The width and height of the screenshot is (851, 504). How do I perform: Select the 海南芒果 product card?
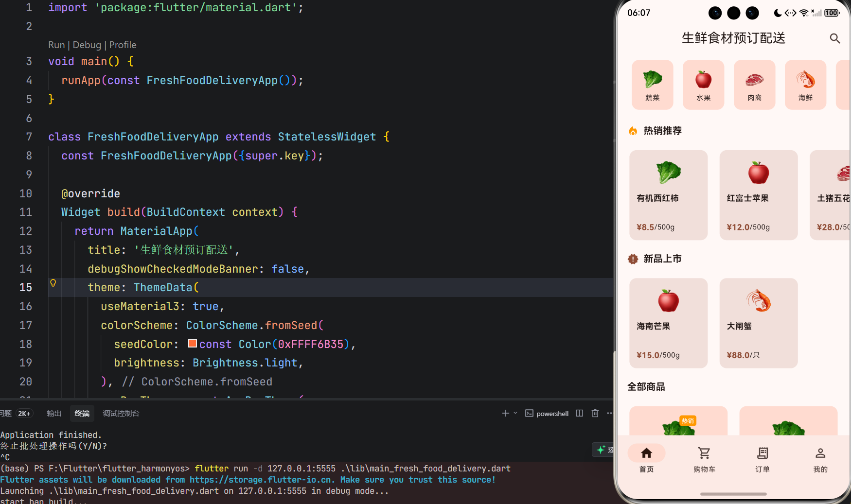tap(669, 323)
